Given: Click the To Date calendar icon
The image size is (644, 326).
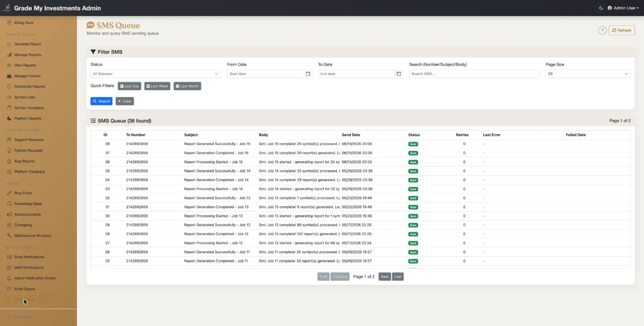Looking at the screenshot, I should [x=399, y=74].
